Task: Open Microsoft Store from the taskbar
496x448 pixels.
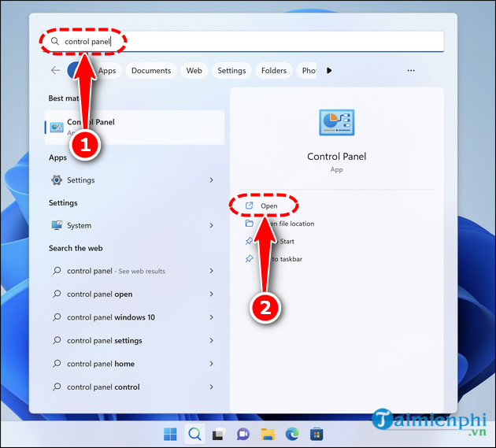Action: point(316,434)
